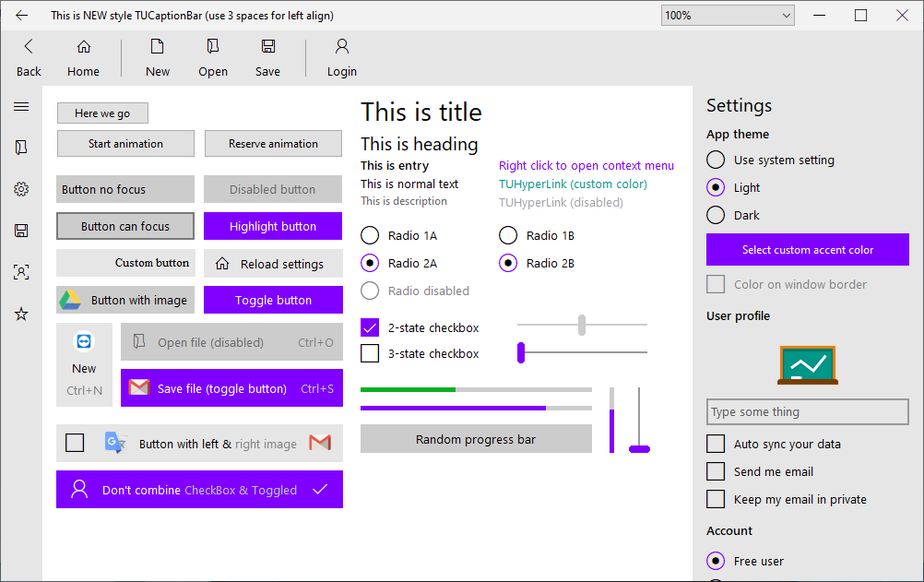The width and height of the screenshot is (924, 582).
Task: Click the settings gear in left sidebar
Action: (21, 189)
